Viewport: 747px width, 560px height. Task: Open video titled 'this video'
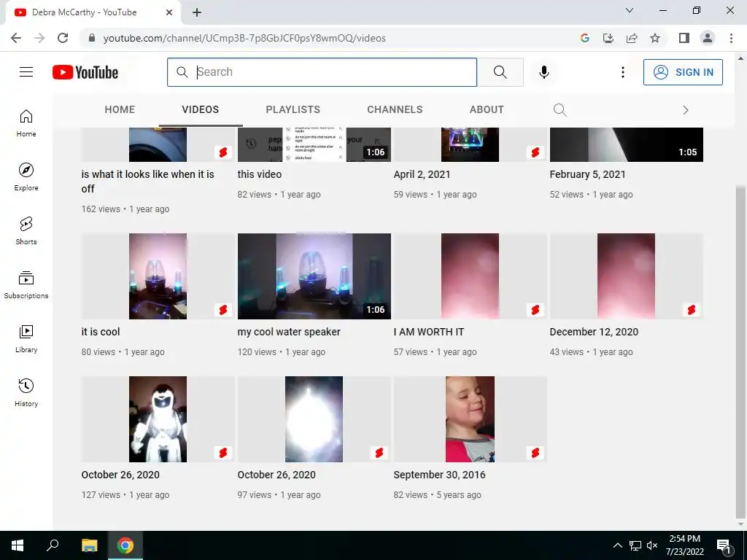point(259,174)
